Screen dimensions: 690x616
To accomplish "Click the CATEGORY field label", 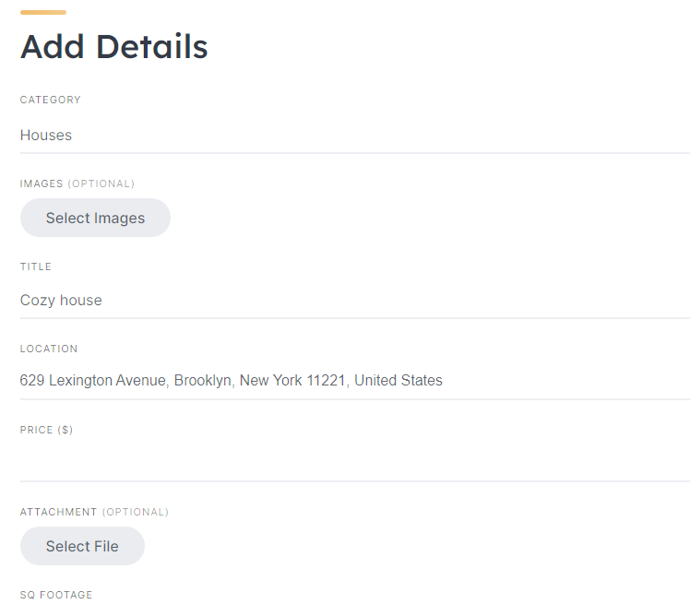I will pos(51,101).
